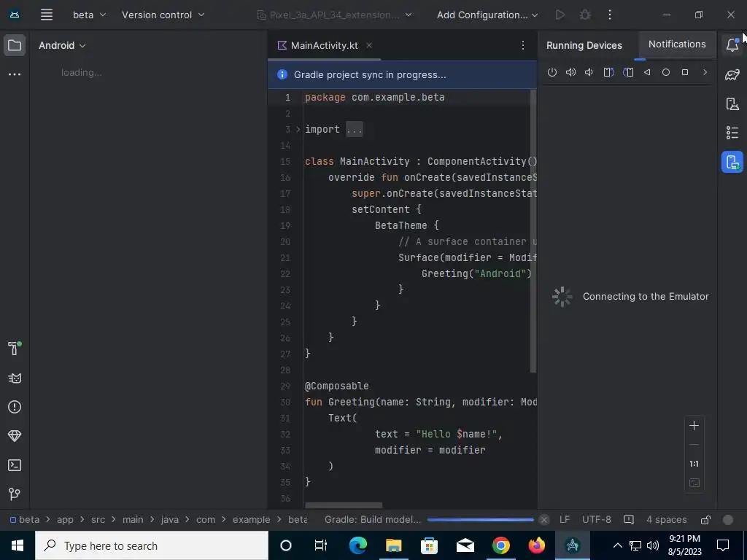Open the beta project dropdown
The width and height of the screenshot is (747, 560).
coord(89,15)
